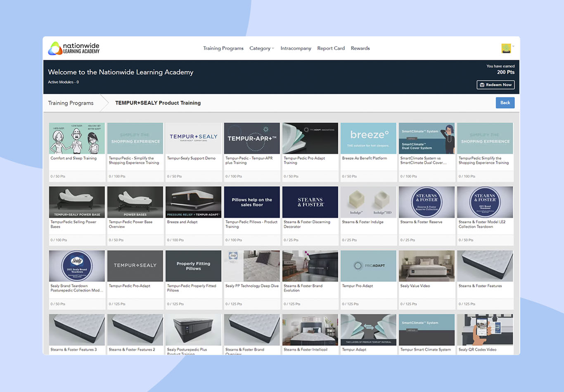The width and height of the screenshot is (564, 392).
Task: Select the Training Programs breadcrumb
Action: 71,103
